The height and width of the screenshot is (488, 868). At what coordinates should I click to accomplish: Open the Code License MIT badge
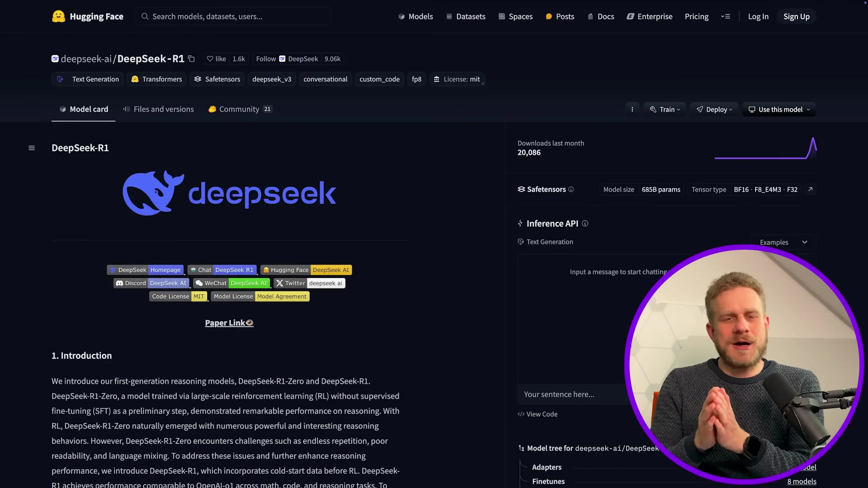[x=178, y=296]
